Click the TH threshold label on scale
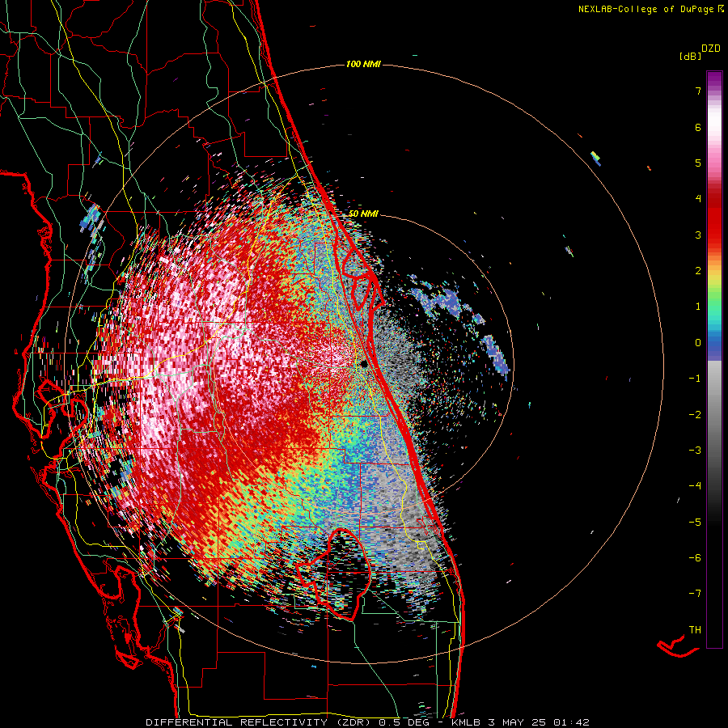This screenshot has width=728, height=728. click(x=695, y=630)
